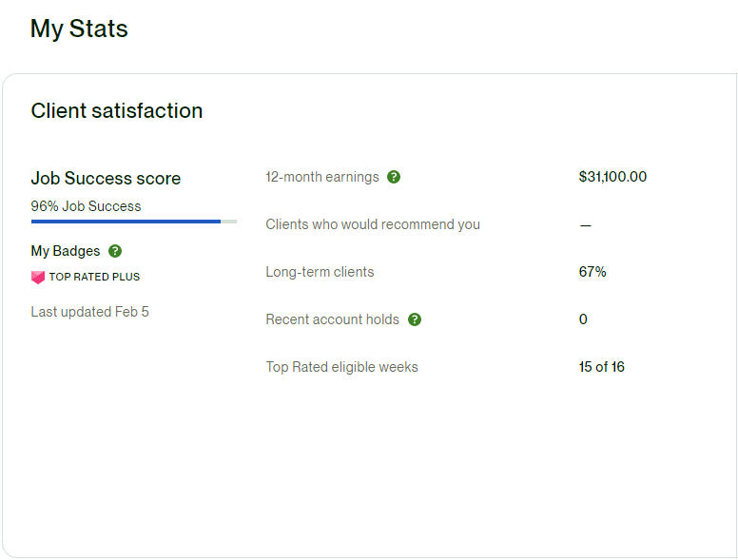Click the Last updated Feb 5 text

[x=89, y=312]
